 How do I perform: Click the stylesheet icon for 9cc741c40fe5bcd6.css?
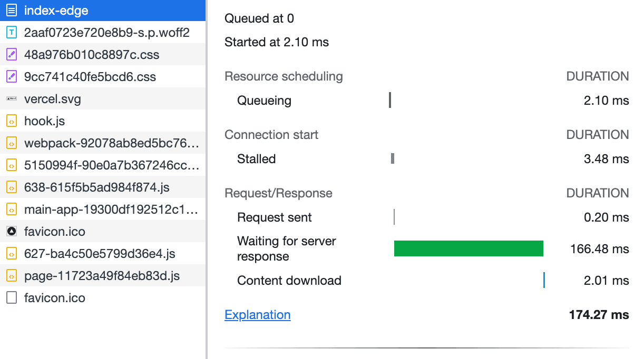(x=11, y=77)
